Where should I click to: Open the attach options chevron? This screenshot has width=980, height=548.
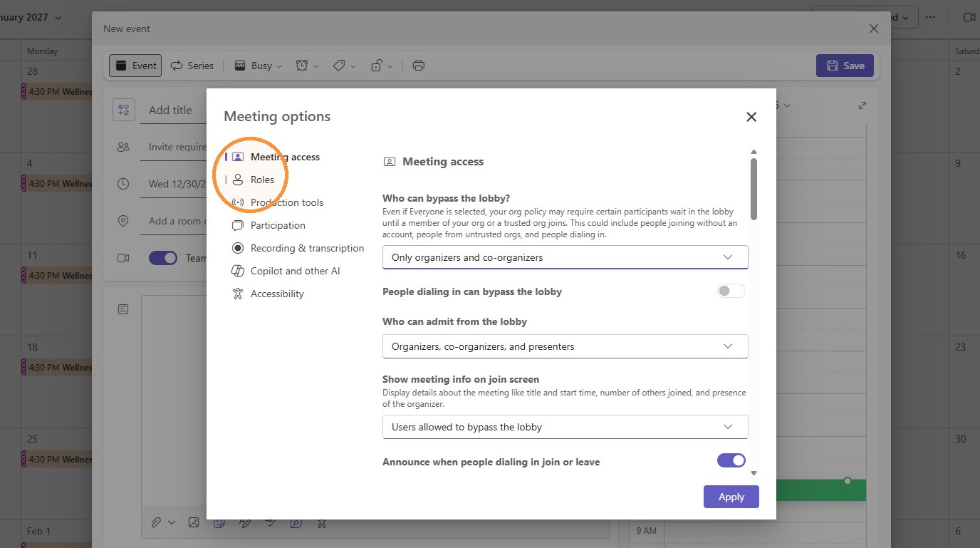[x=172, y=522]
